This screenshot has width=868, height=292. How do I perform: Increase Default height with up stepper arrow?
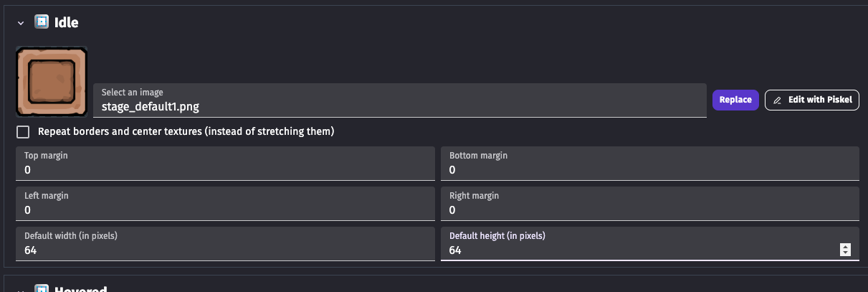(x=846, y=247)
